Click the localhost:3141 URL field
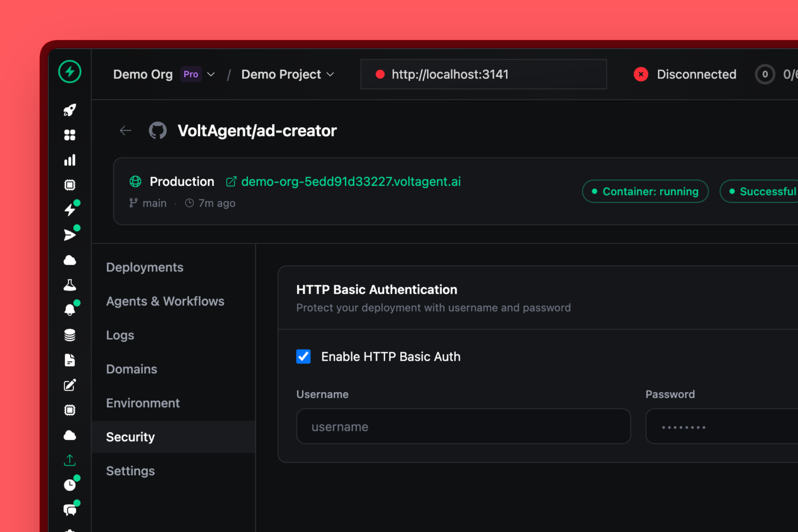Screen dimensions: 798x532 tap(483, 74)
